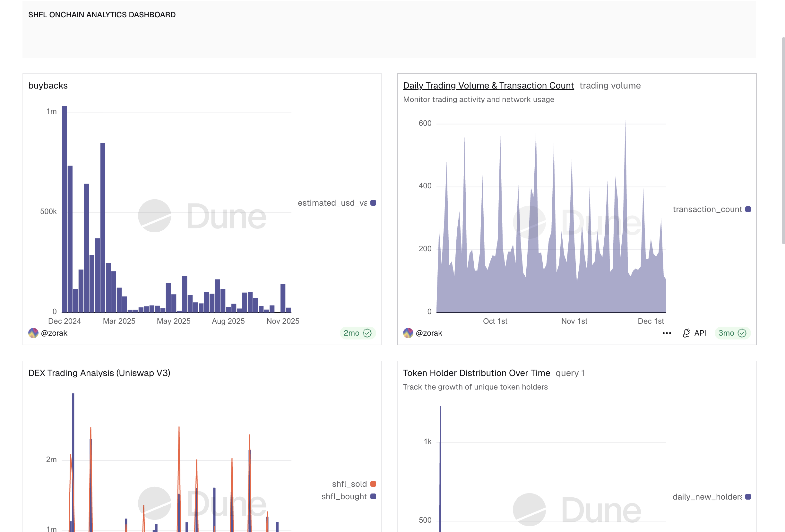The width and height of the screenshot is (785, 532).
Task: Click the page vertical scrollbar
Action: (x=783, y=140)
